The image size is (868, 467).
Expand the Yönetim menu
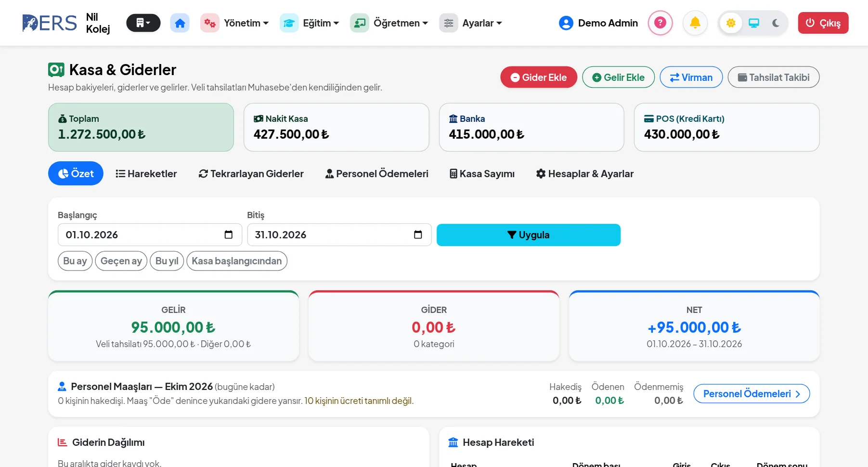point(246,23)
